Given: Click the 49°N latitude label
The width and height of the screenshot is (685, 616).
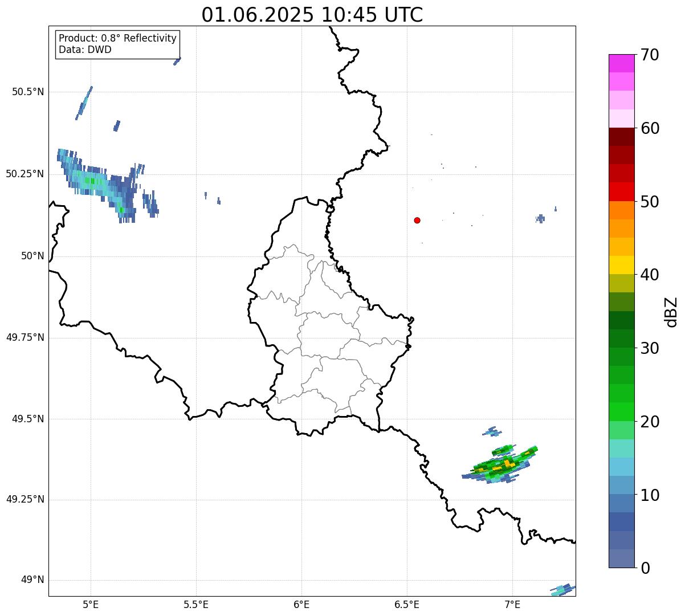Looking at the screenshot, I should click(32, 580).
